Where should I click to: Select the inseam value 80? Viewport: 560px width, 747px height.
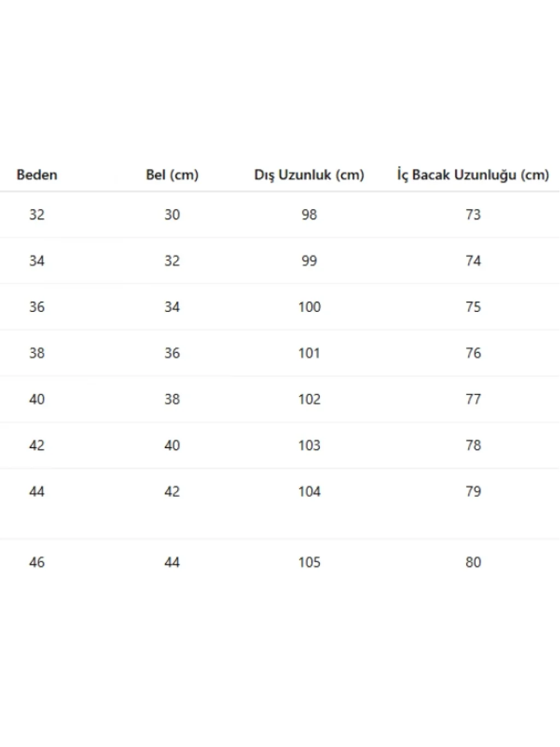pyautogui.click(x=473, y=562)
